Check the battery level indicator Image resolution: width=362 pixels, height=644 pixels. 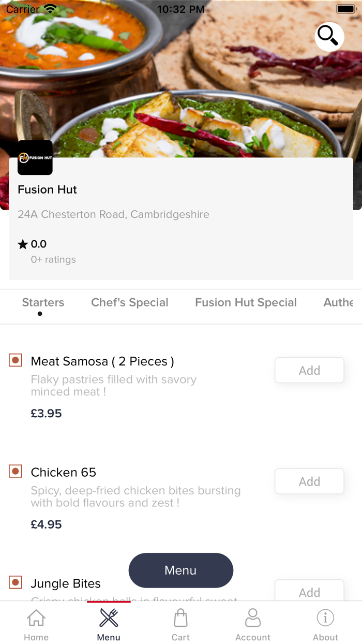345,8
